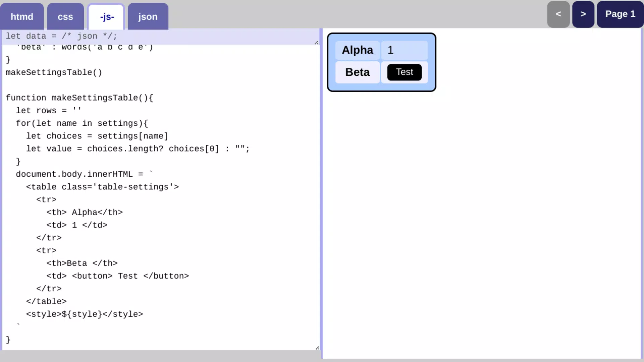The height and width of the screenshot is (362, 644).
Task: Open the css tab
Action: (x=65, y=16)
